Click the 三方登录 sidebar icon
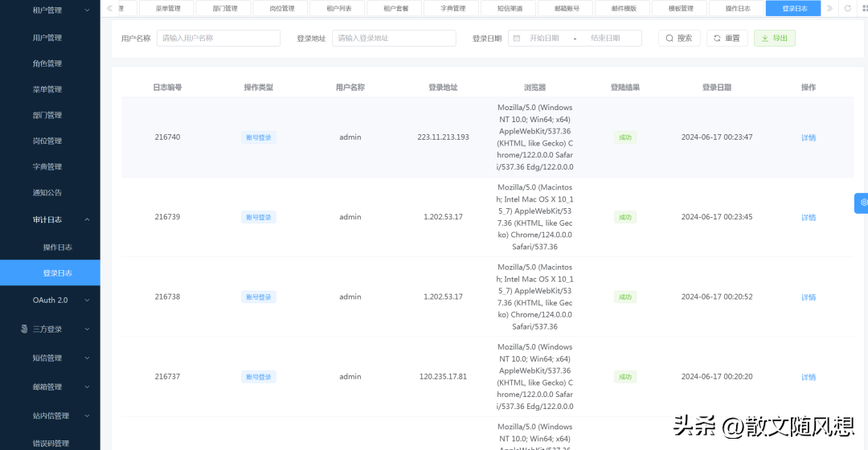Screen dimensions: 868x450 (24, 329)
